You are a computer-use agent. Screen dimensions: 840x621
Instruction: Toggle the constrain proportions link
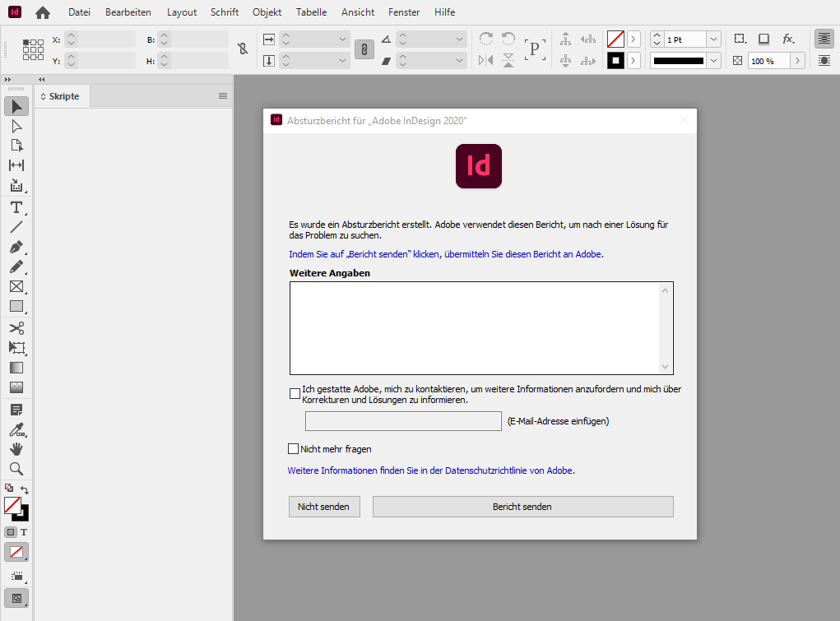(243, 49)
